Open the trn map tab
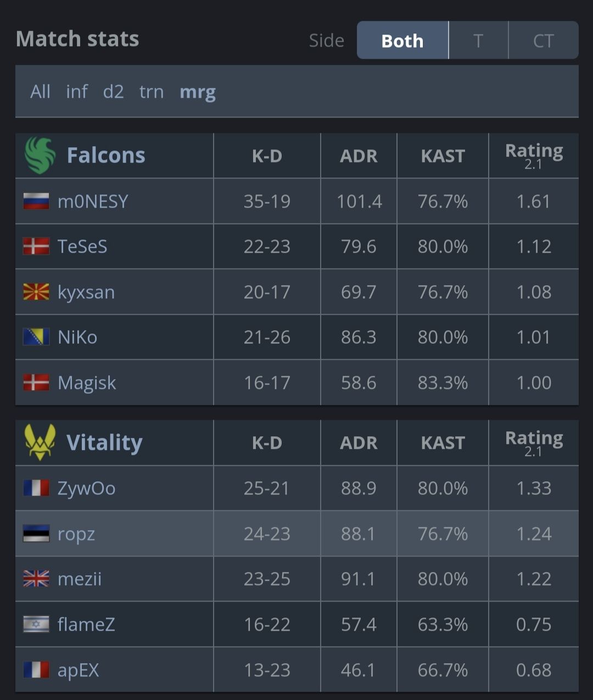Image resolution: width=593 pixels, height=700 pixels. (152, 92)
